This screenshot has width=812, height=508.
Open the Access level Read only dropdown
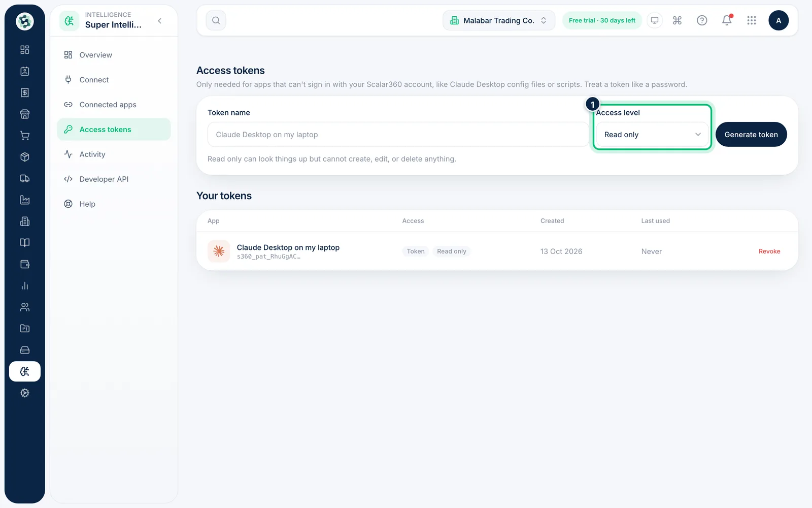(652, 135)
